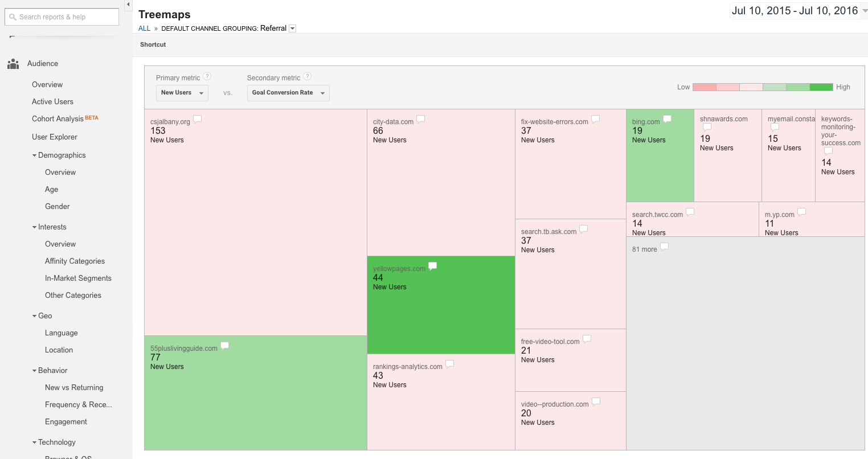Collapse the left sidebar arrow
The image size is (868, 459).
tap(128, 5)
